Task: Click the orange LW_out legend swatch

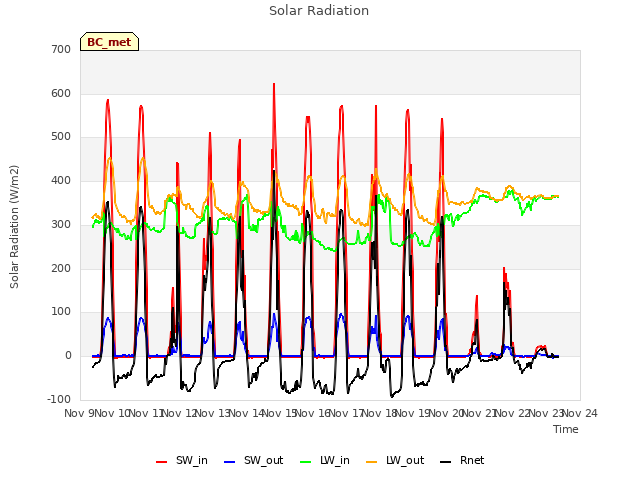Action: [x=371, y=462]
